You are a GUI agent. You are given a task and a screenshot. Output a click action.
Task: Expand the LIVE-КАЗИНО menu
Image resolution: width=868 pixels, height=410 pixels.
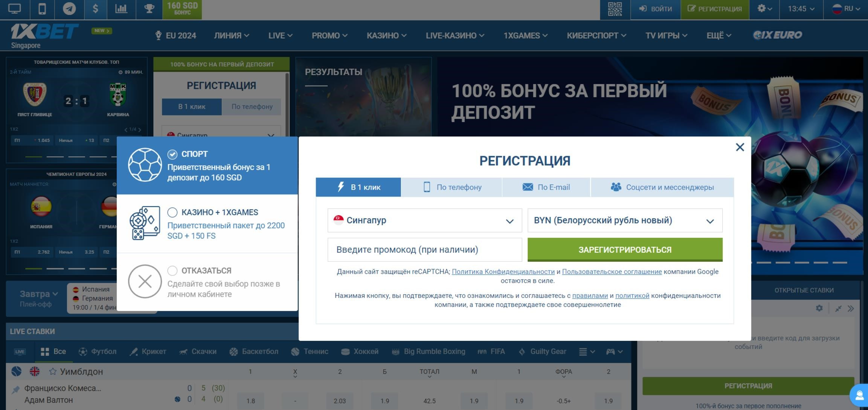tap(455, 36)
